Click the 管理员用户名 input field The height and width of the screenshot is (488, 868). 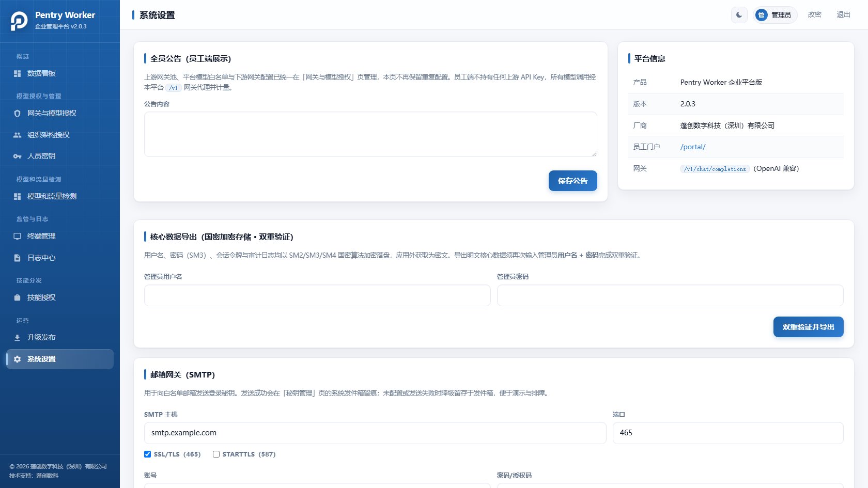tap(317, 295)
